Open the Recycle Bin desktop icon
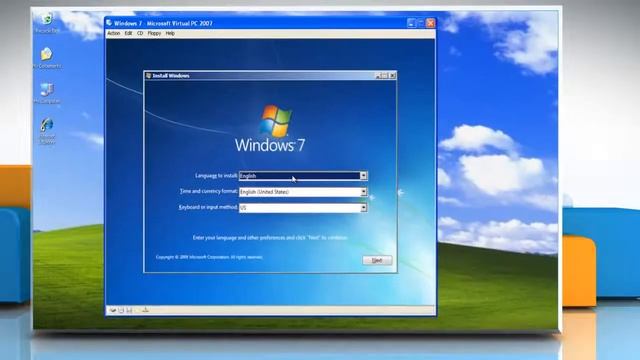The width and height of the screenshot is (640, 360). click(47, 22)
